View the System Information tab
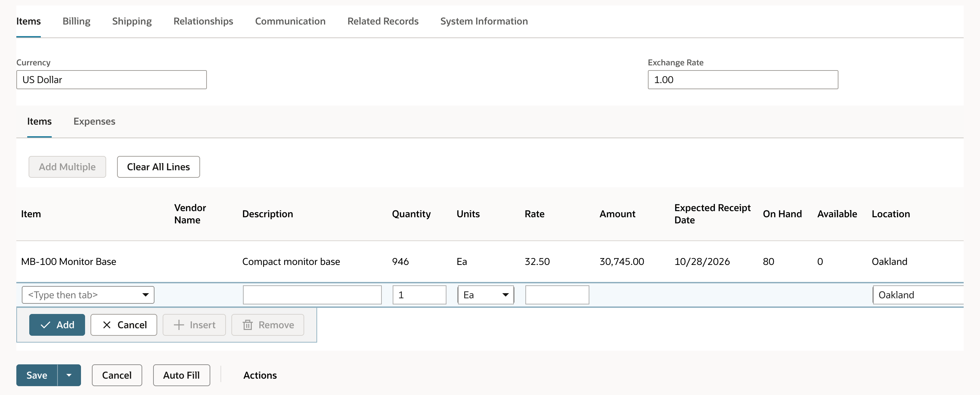Viewport: 980px width, 395px height. point(484,21)
